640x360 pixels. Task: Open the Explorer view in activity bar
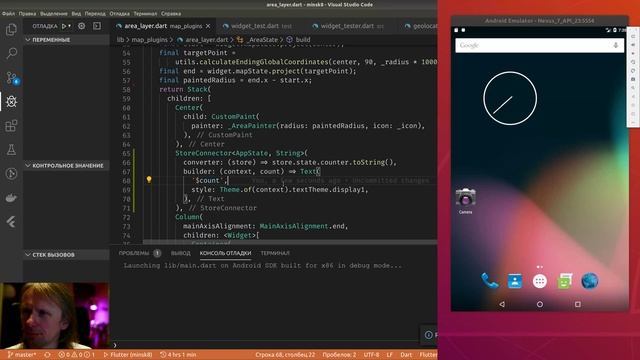coord(11,29)
